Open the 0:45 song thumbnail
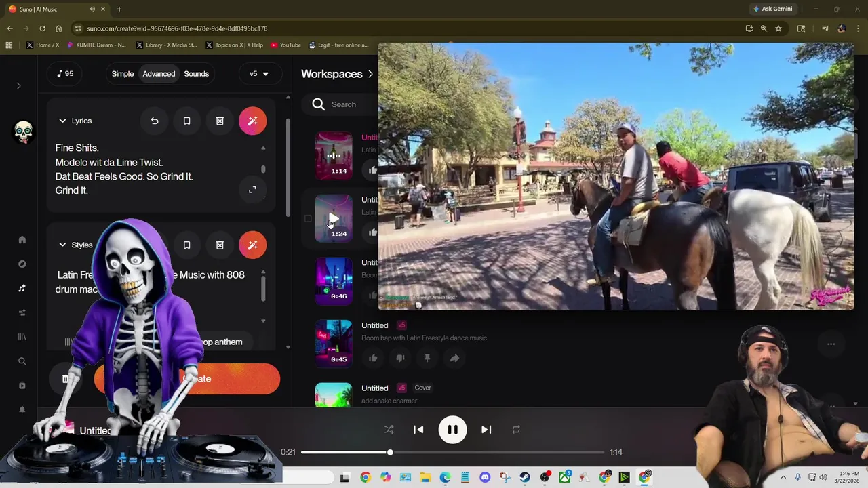This screenshot has width=868, height=488. 334,344
